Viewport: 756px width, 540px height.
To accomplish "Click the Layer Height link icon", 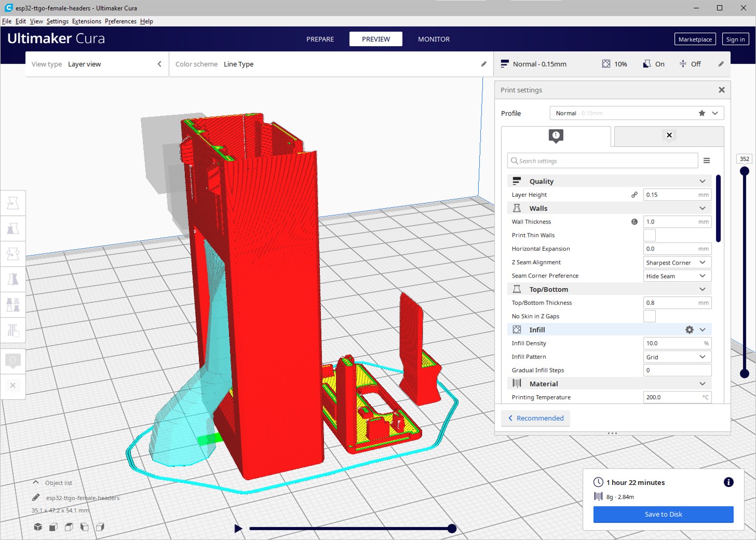I will coord(634,195).
